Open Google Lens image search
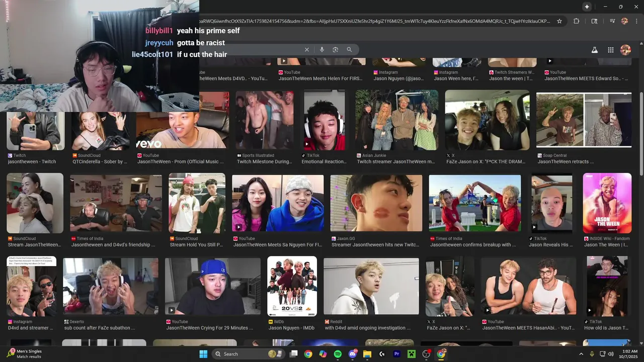 pos(335,50)
